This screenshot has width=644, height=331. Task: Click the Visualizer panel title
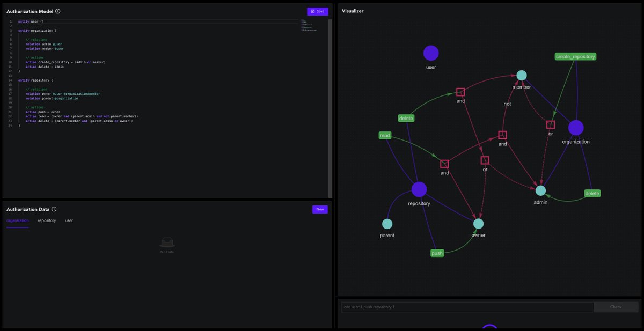point(353,11)
